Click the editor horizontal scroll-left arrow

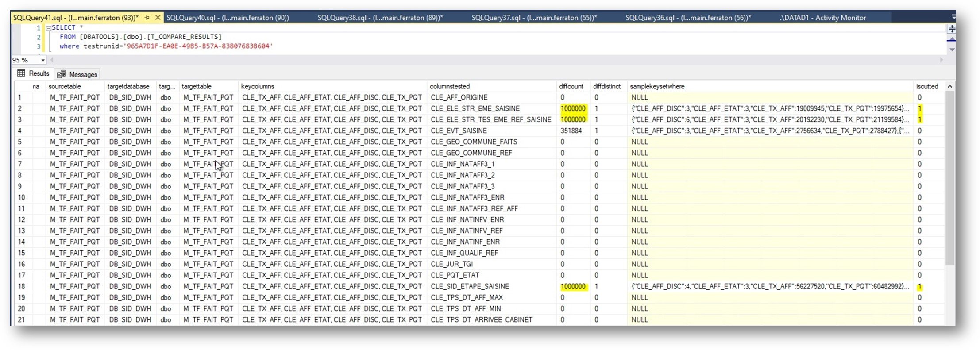[x=52, y=60]
